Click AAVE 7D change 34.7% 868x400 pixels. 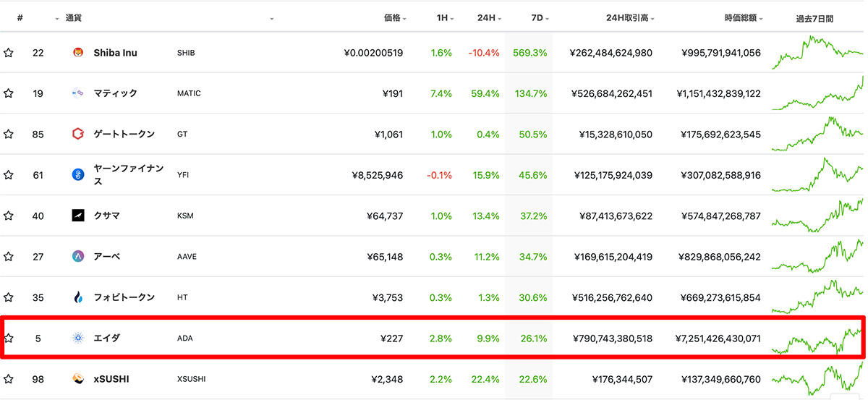click(532, 256)
